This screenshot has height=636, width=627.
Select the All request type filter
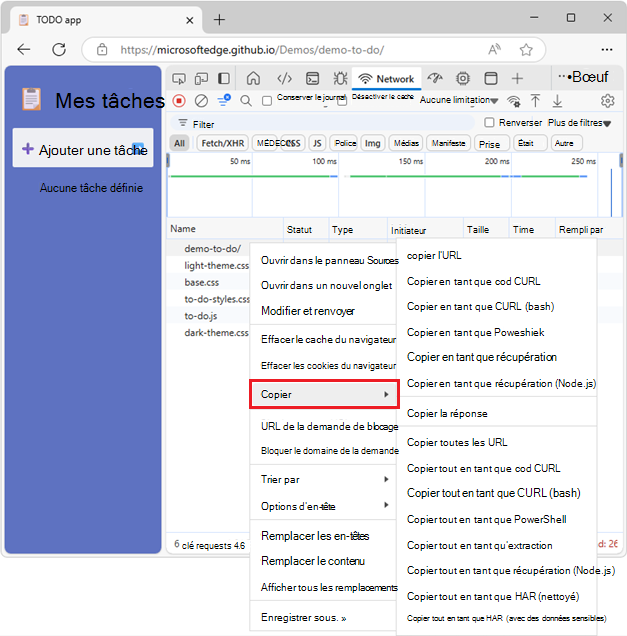179,143
